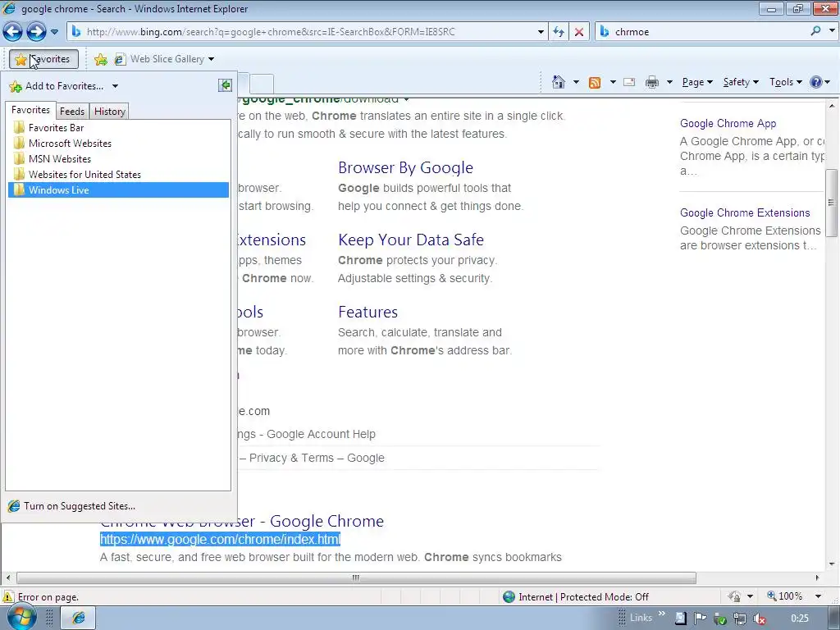Expand the Home button dropdown arrow
Viewport: 840px width, 630px height.
click(576, 82)
